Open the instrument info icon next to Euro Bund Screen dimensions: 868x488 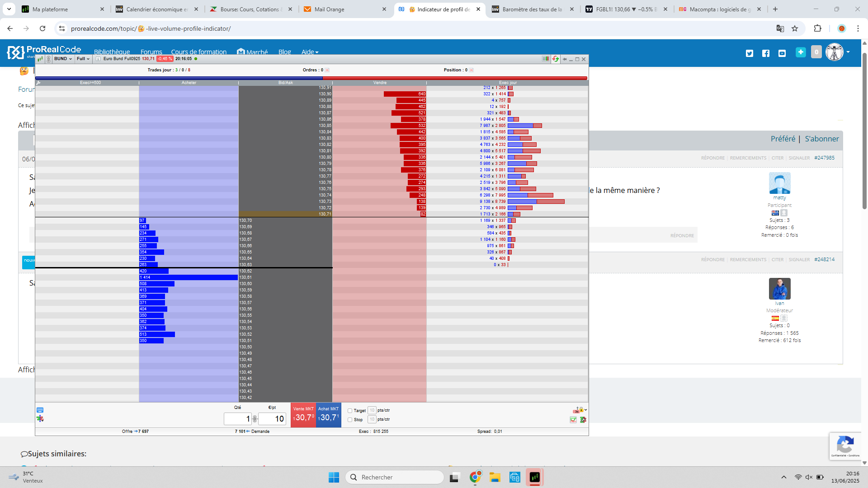(98, 59)
